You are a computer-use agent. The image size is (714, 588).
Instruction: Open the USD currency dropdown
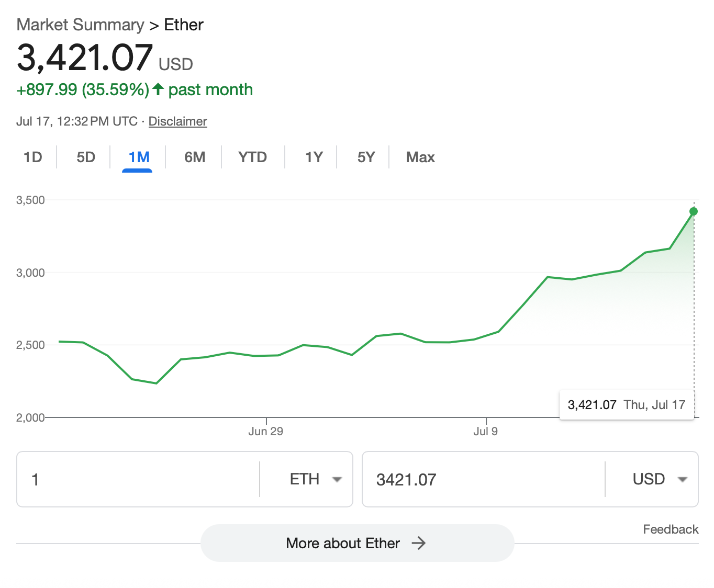coord(660,479)
